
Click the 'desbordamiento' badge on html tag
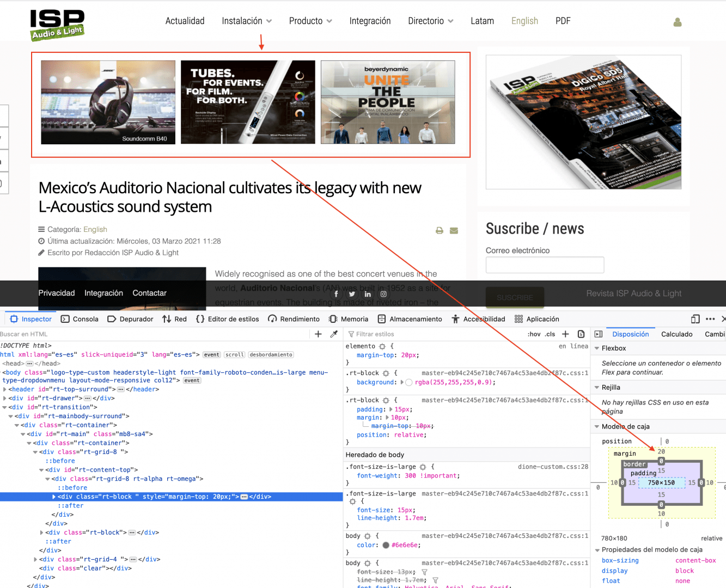(x=271, y=355)
